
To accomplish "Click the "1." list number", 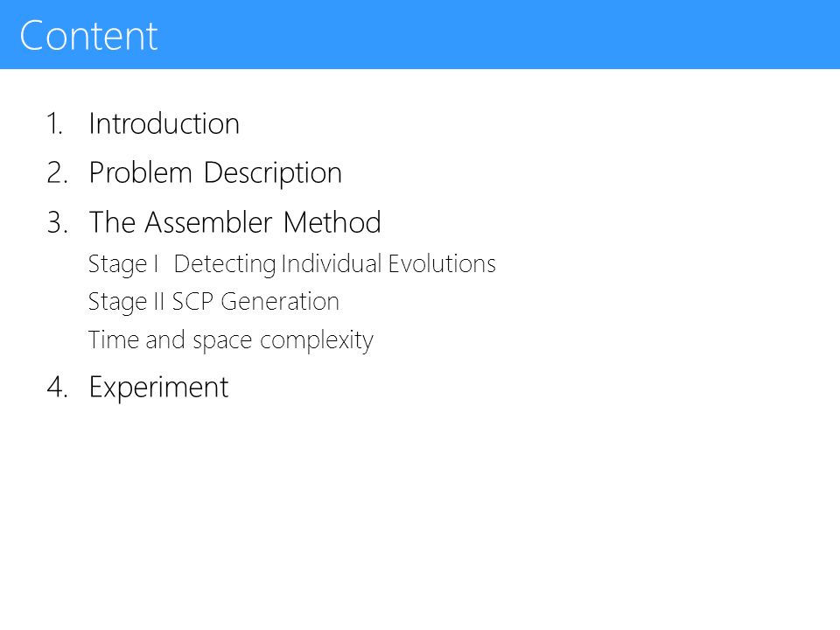I will coord(54,123).
